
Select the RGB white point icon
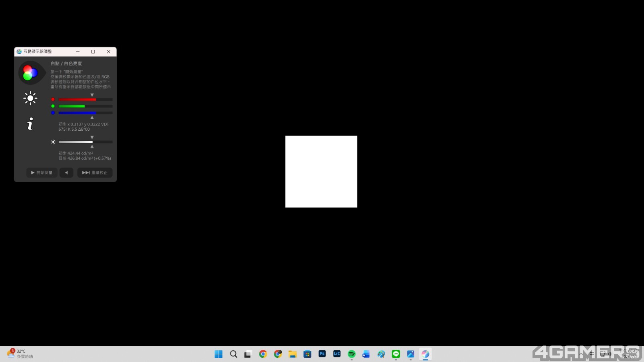coord(30,73)
